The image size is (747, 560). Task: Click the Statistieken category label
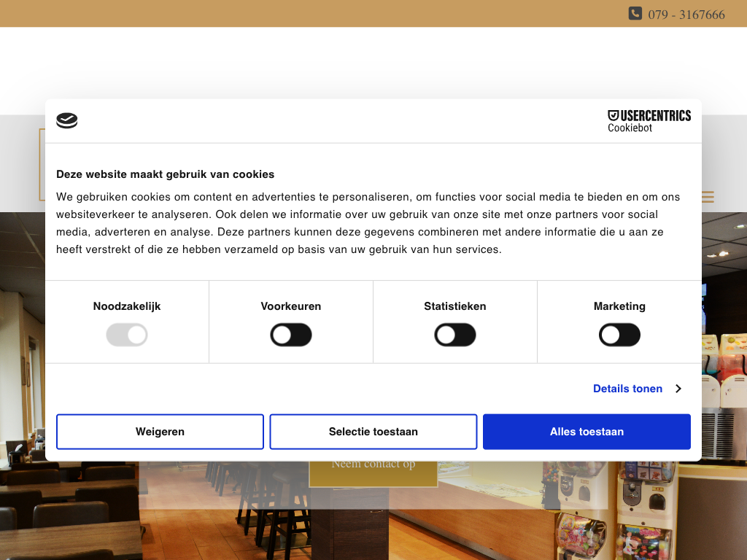pyautogui.click(x=455, y=306)
